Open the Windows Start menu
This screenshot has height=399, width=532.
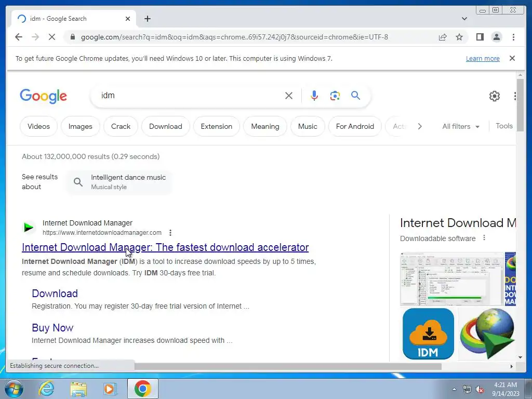click(14, 389)
